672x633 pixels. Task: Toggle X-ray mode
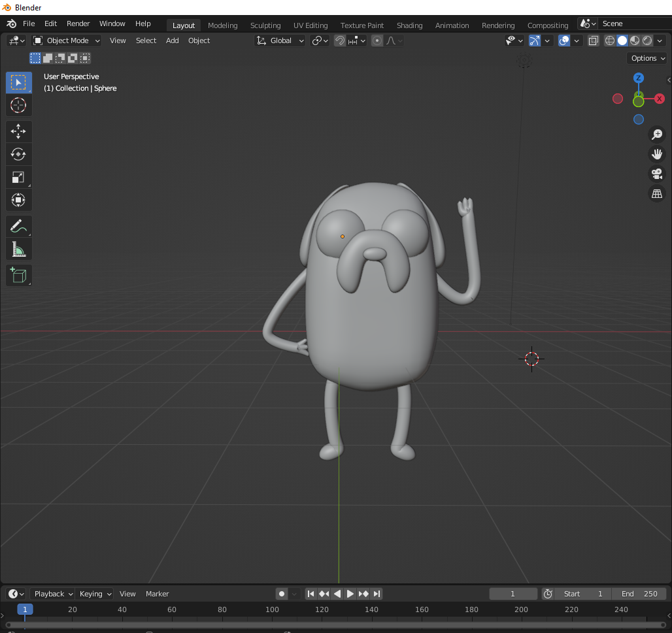[593, 41]
